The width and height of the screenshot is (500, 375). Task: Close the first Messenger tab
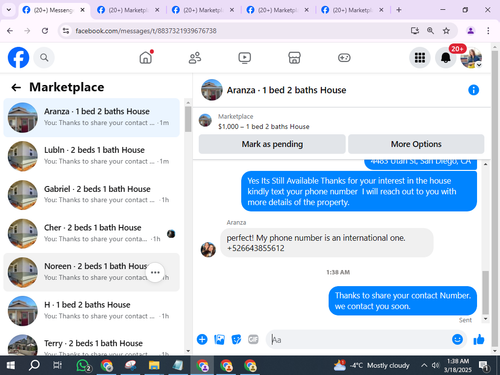(82, 10)
